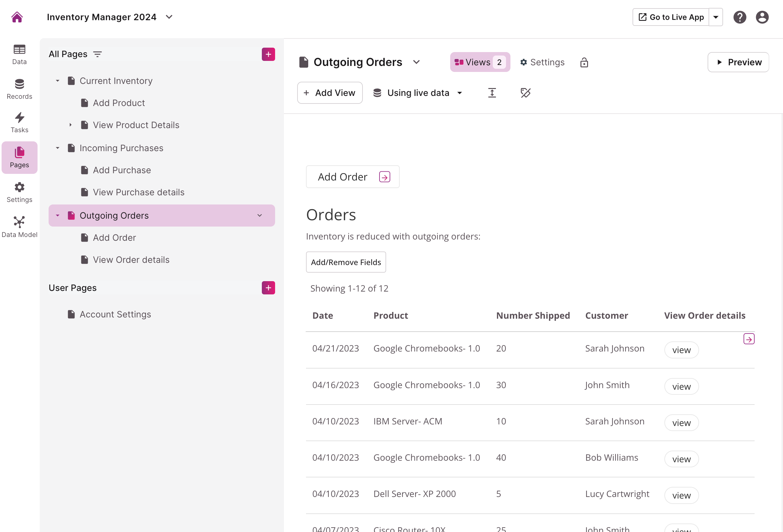This screenshot has width=783, height=532.
Task: Expand the app name dropdown
Action: pyautogui.click(x=169, y=17)
